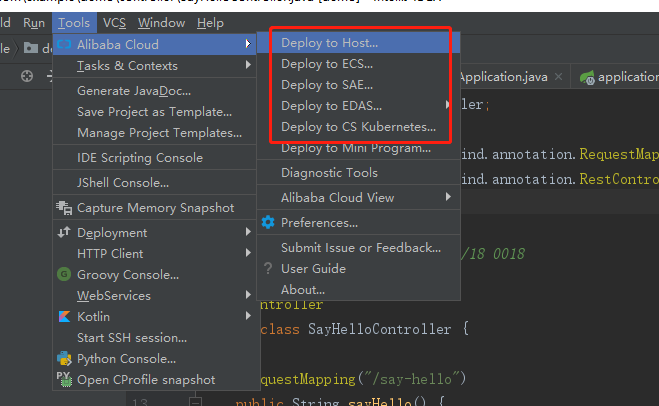Close the Application.java editor tab

558,77
